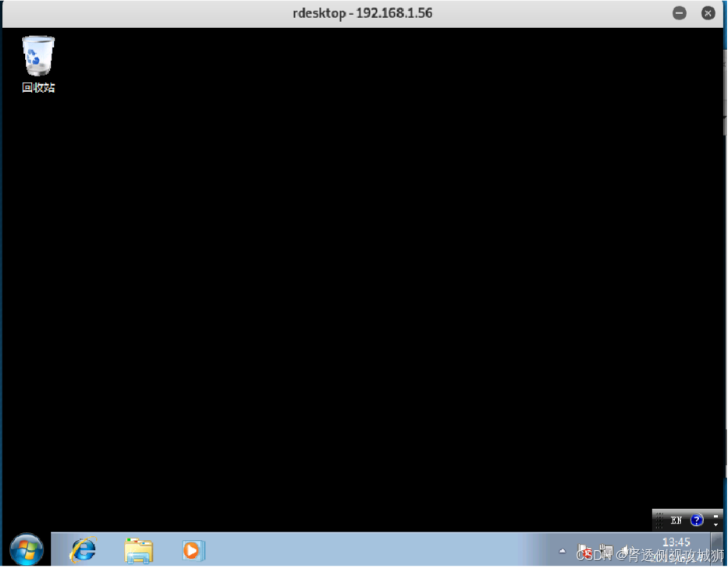Open the volume speaker tray icon
Viewport: 728px width, 568px height.
(x=627, y=551)
